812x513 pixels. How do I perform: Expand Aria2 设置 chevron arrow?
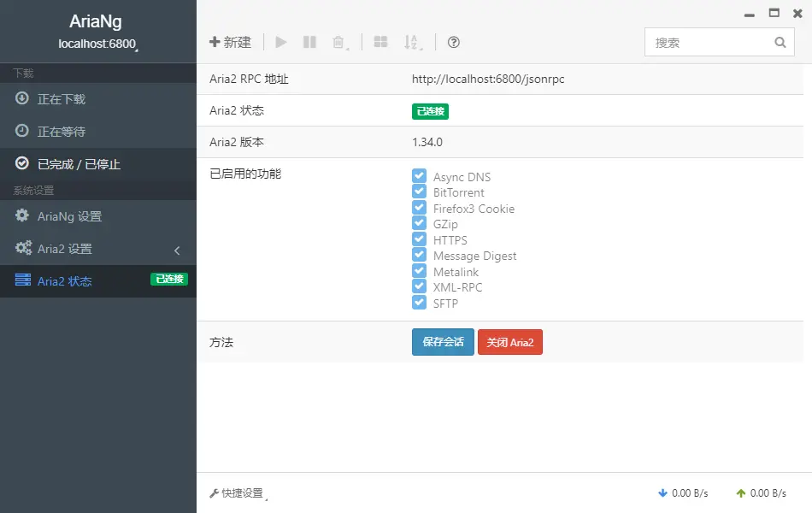coord(177,251)
